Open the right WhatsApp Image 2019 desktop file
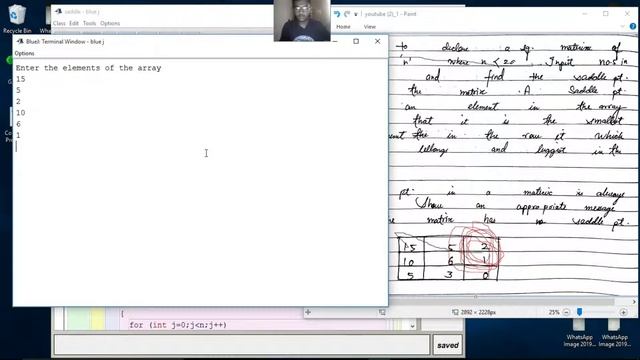 (614, 333)
